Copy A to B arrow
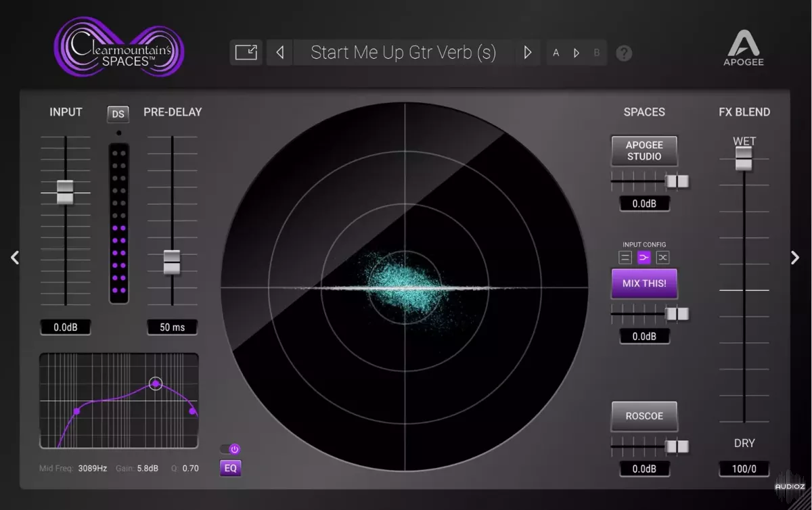Screen dimensions: 812x510 [577, 53]
